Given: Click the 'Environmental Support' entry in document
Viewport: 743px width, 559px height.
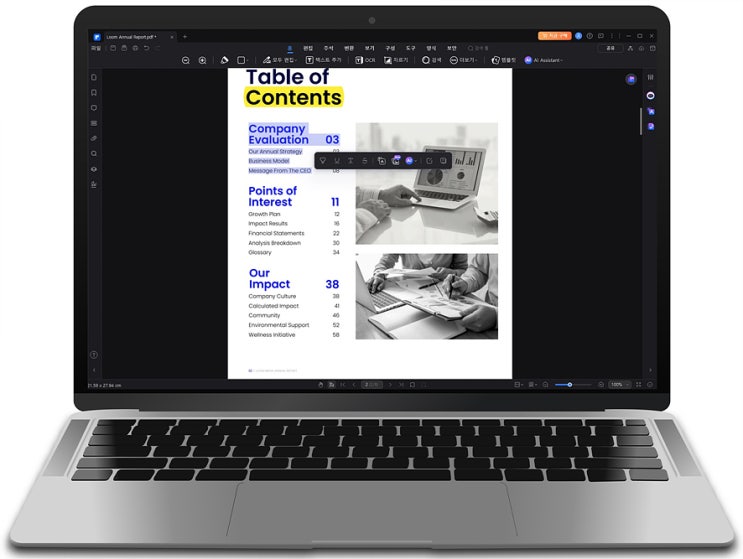Looking at the screenshot, I should [x=279, y=325].
